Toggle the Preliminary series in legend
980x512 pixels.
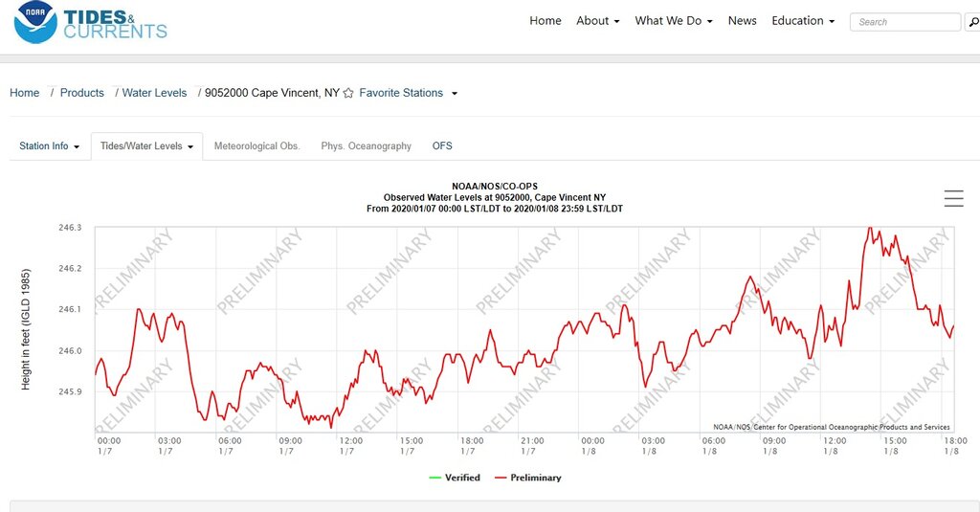pyautogui.click(x=528, y=478)
